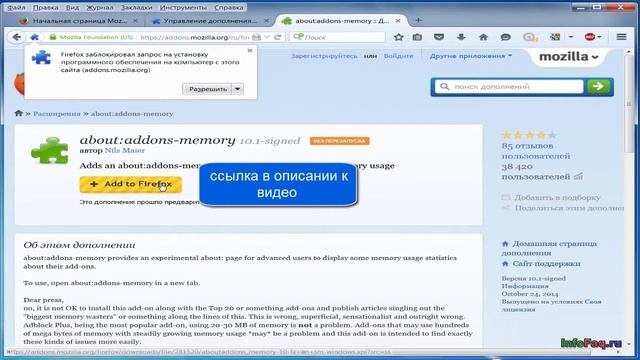Dismiss the blocked-install notification popup

pyautogui.click(x=250, y=50)
